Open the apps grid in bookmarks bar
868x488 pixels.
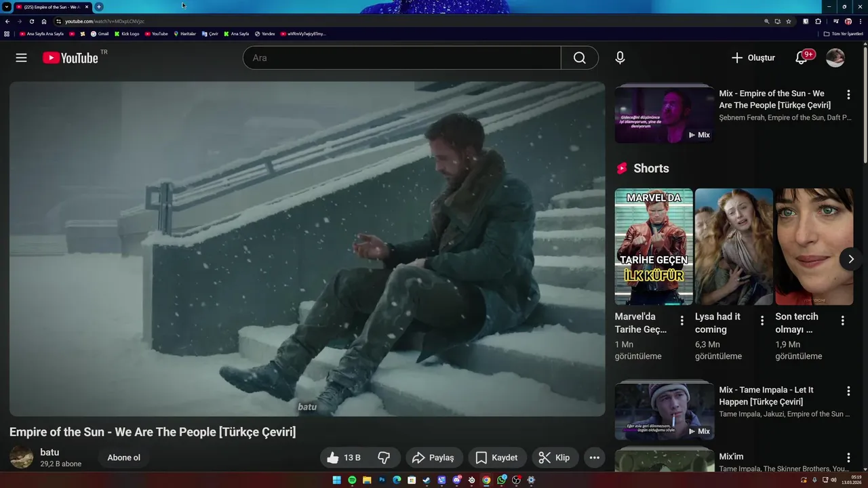(x=7, y=33)
